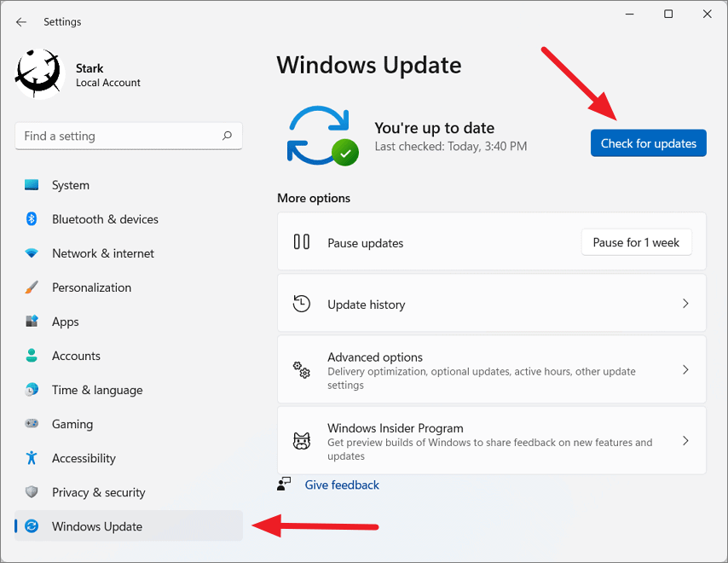Click the Privacy & security shield icon
Screen dimensions: 728x563
click(x=32, y=491)
